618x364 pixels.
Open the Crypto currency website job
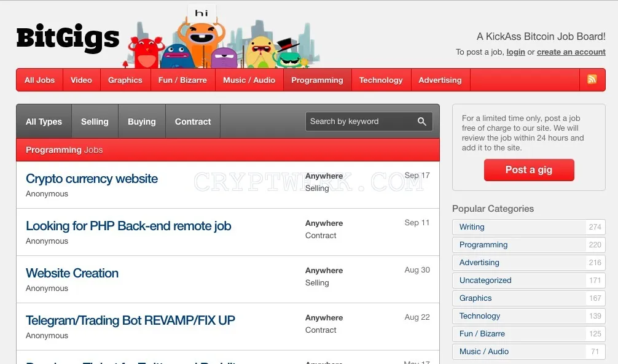(x=92, y=179)
